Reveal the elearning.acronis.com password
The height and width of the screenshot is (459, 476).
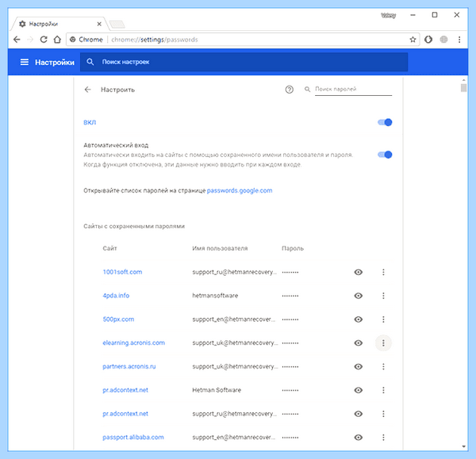click(359, 343)
